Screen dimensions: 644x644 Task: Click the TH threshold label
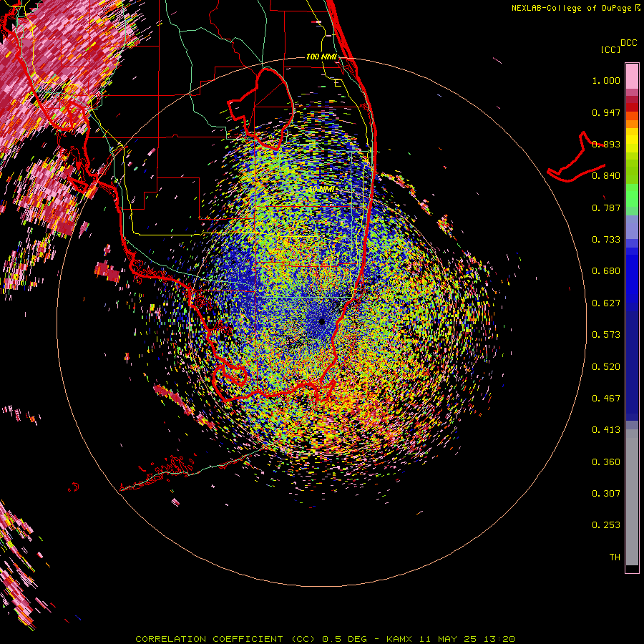[615, 557]
